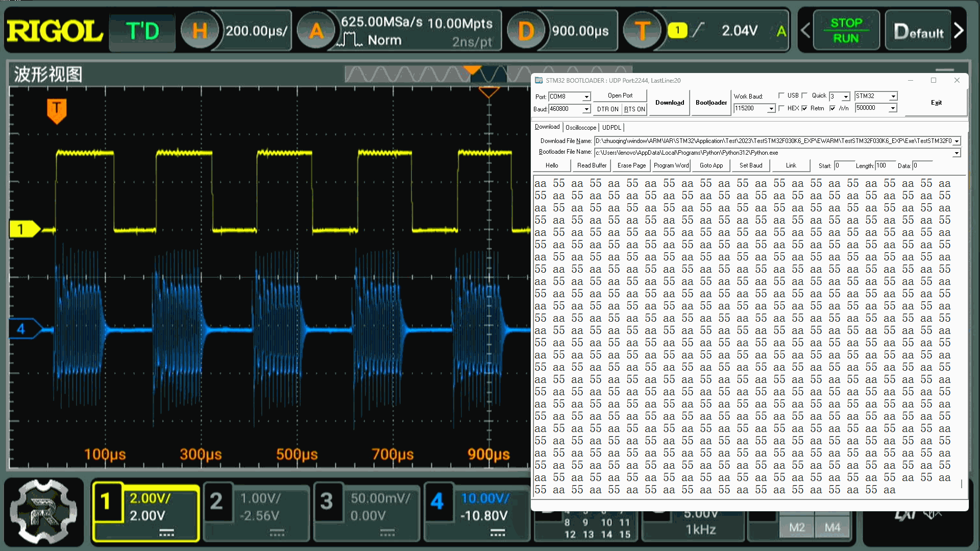This screenshot has height=551, width=980.
Task: Toggle the USB checkbox
Action: coord(781,95)
